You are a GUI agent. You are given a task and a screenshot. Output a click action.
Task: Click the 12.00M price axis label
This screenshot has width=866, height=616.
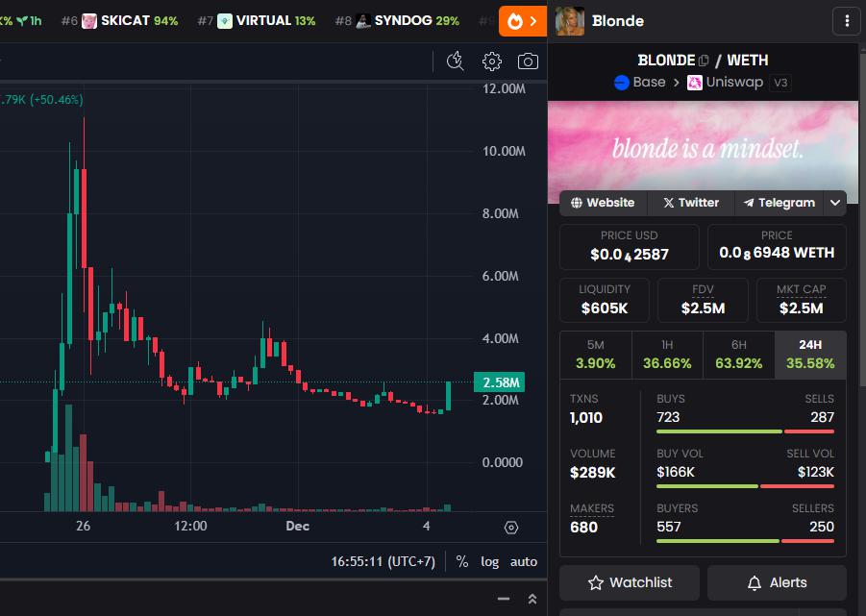pos(504,88)
